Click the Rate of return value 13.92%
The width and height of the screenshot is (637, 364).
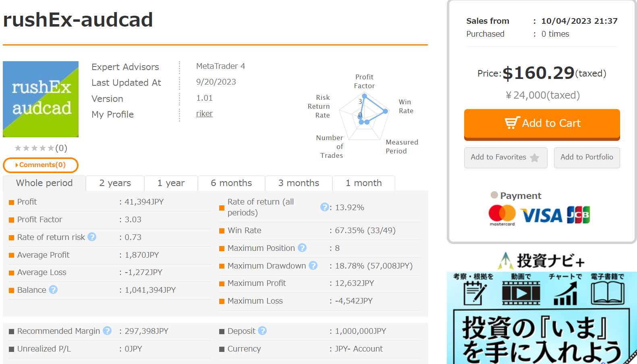click(350, 207)
